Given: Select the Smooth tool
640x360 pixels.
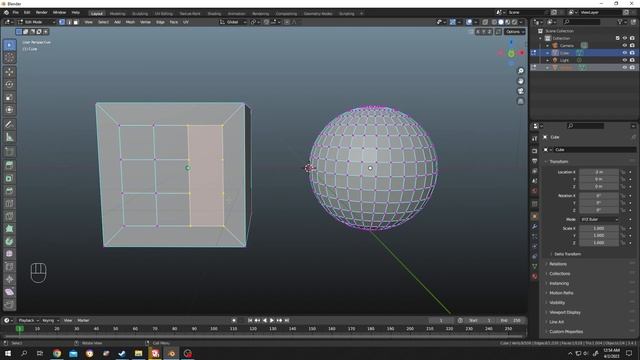Looking at the screenshot, I should pyautogui.click(x=9, y=253).
